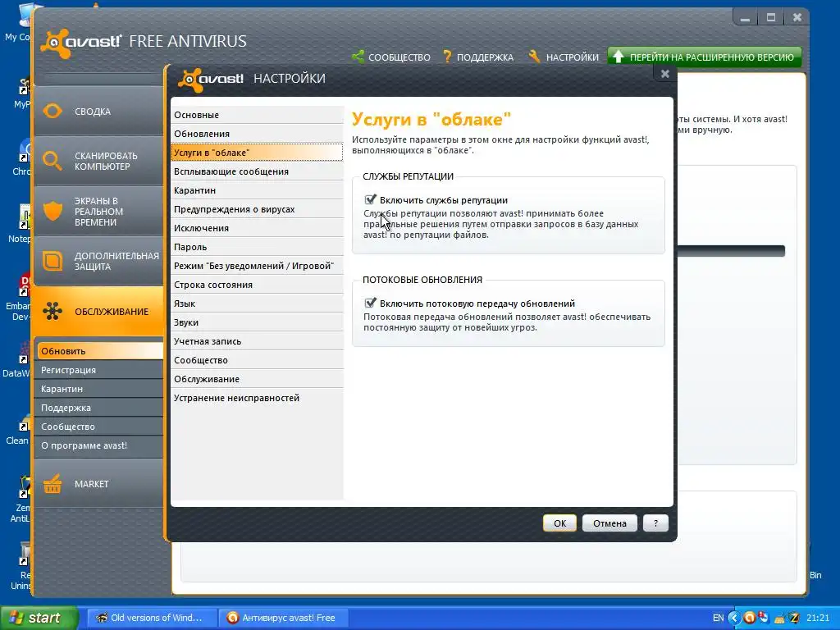Uncheck Включить потоковую передачу обновлений checkbox
The width and height of the screenshot is (840, 630).
tap(370, 303)
